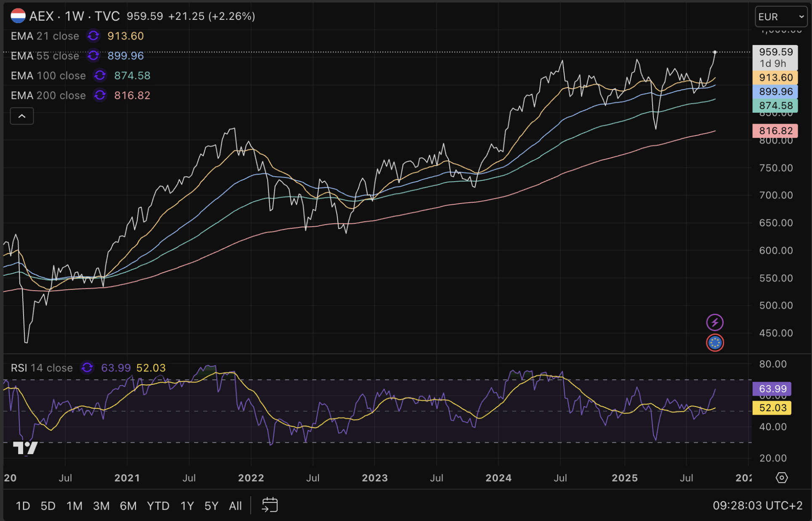Open chart scale settings gear icon

click(781, 478)
